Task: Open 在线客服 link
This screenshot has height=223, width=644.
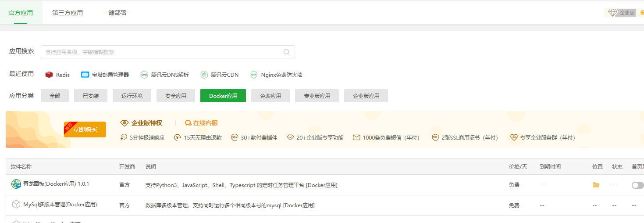Action: [x=206, y=123]
